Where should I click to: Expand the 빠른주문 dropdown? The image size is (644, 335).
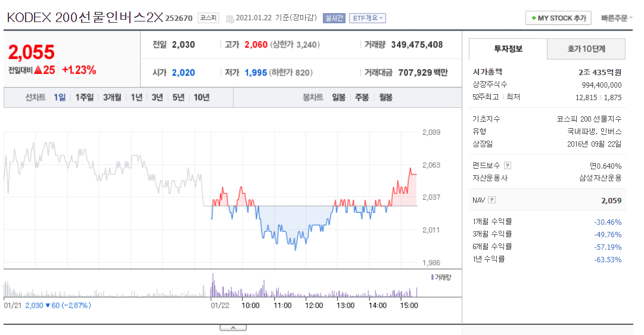(x=617, y=18)
